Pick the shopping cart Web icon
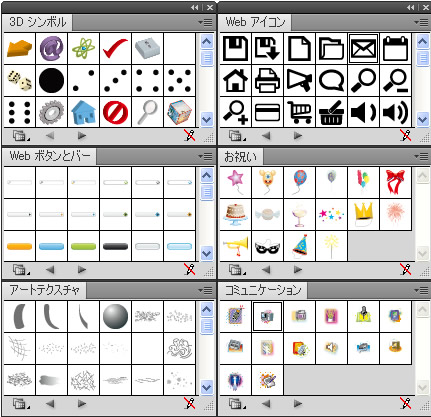The width and height of the screenshot is (431, 417). pyautogui.click(x=299, y=112)
